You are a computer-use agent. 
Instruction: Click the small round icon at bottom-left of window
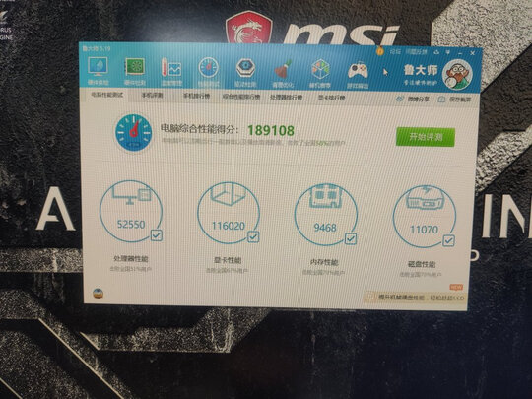point(99,294)
